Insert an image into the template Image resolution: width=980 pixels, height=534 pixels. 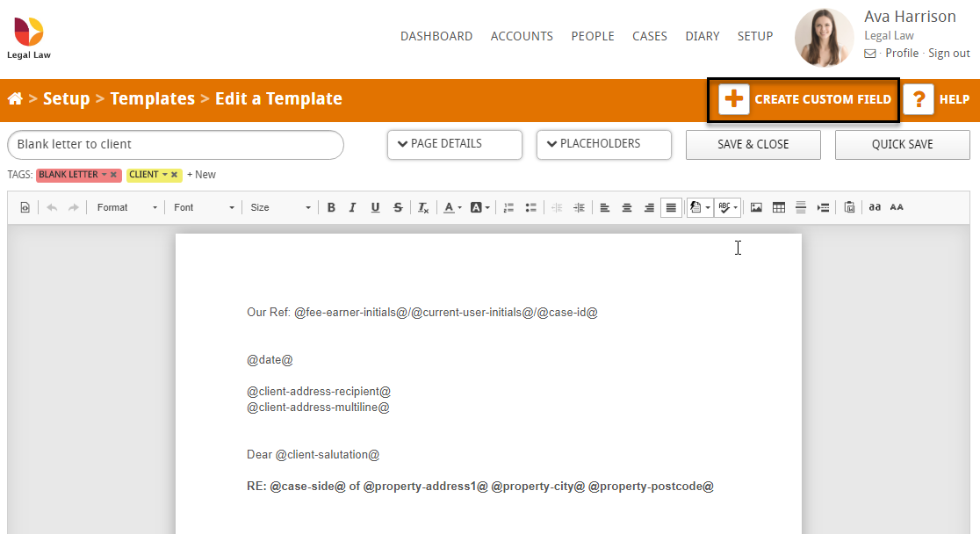tap(757, 207)
